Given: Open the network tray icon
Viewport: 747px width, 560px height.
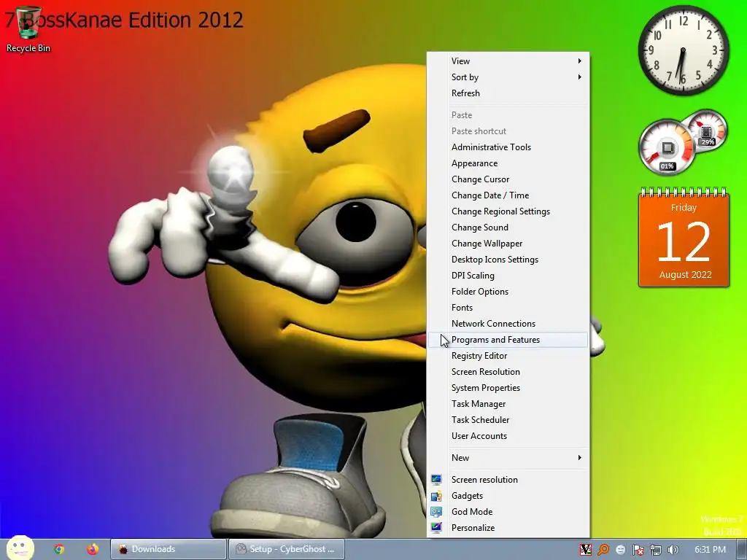Looking at the screenshot, I should tap(656, 550).
